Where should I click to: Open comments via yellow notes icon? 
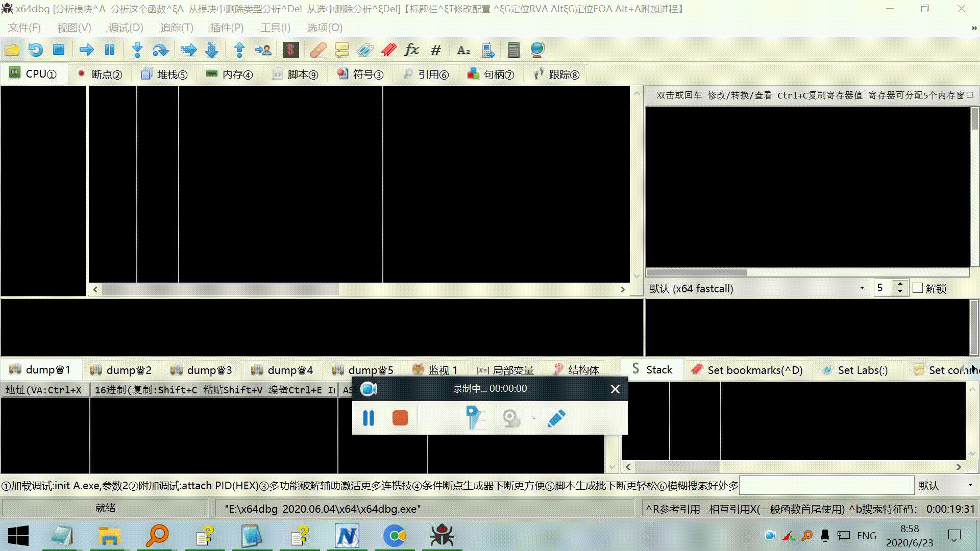pos(341,49)
